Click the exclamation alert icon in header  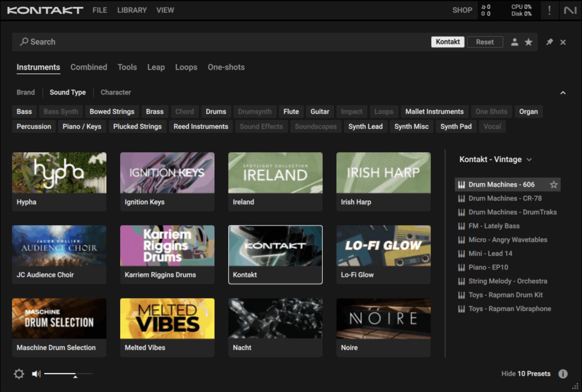[x=549, y=10]
